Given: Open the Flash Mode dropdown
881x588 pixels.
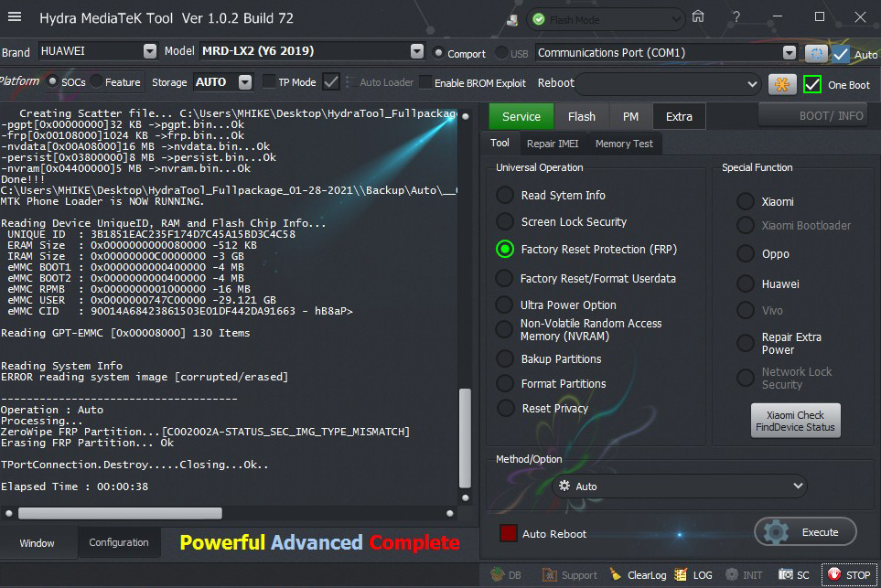Looking at the screenshot, I should [676, 20].
